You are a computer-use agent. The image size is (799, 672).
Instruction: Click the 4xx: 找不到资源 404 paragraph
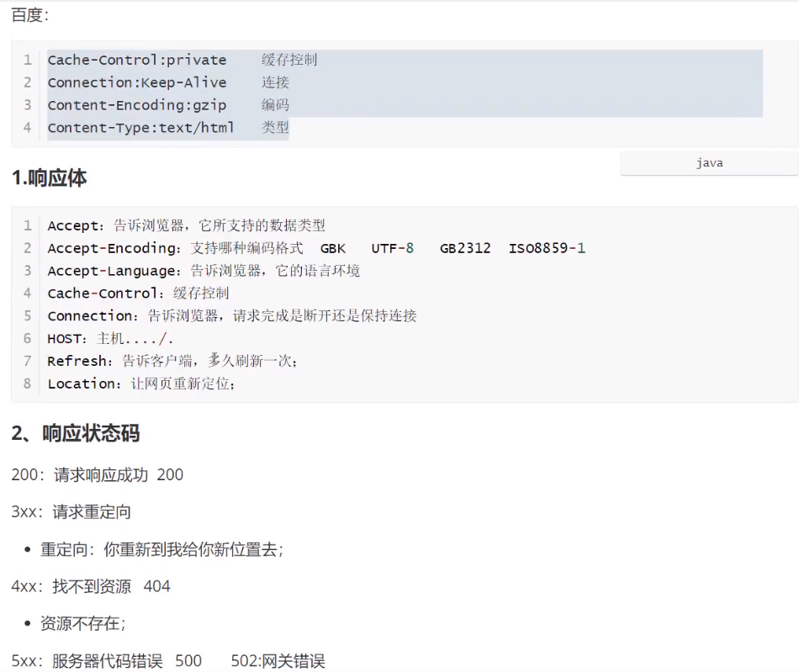coord(91,586)
